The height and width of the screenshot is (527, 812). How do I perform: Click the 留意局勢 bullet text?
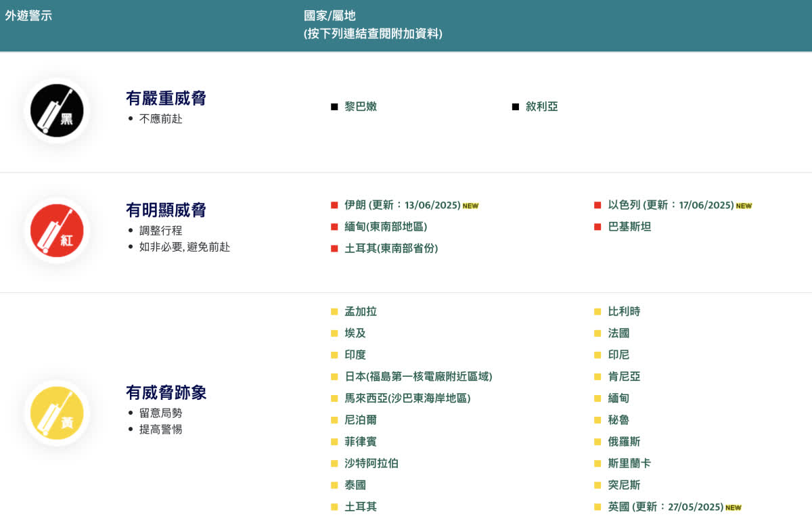161,413
